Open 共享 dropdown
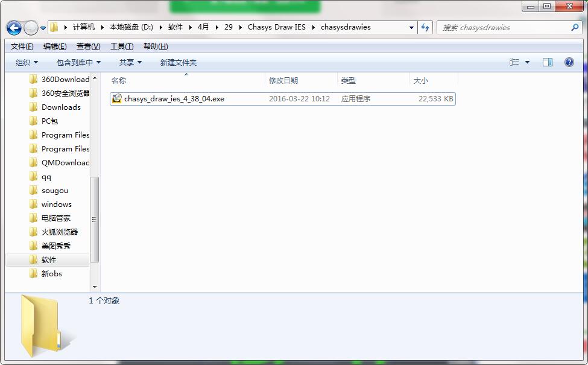This screenshot has height=365, width=588. pyautogui.click(x=130, y=62)
